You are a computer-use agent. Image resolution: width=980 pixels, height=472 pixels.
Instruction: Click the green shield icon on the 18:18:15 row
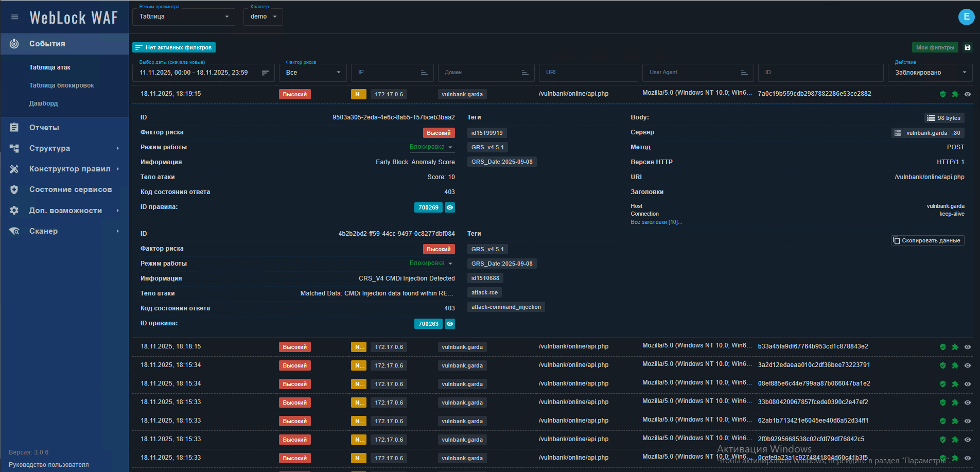(x=943, y=347)
